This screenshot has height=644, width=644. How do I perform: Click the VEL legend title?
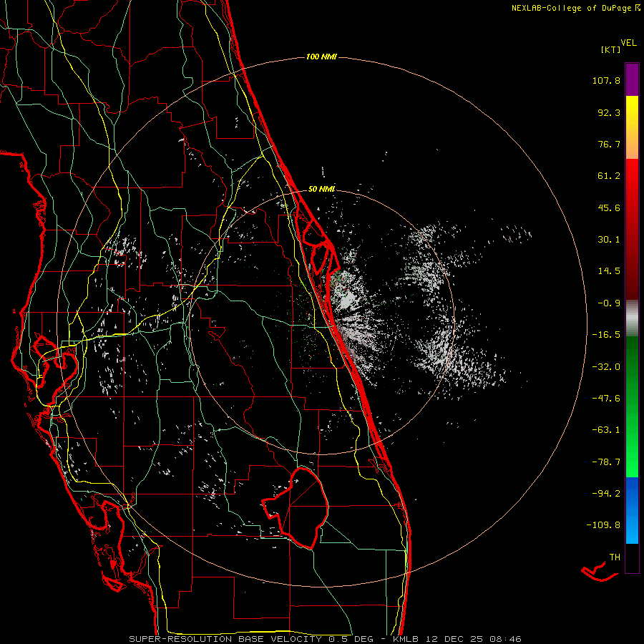pyautogui.click(x=628, y=43)
